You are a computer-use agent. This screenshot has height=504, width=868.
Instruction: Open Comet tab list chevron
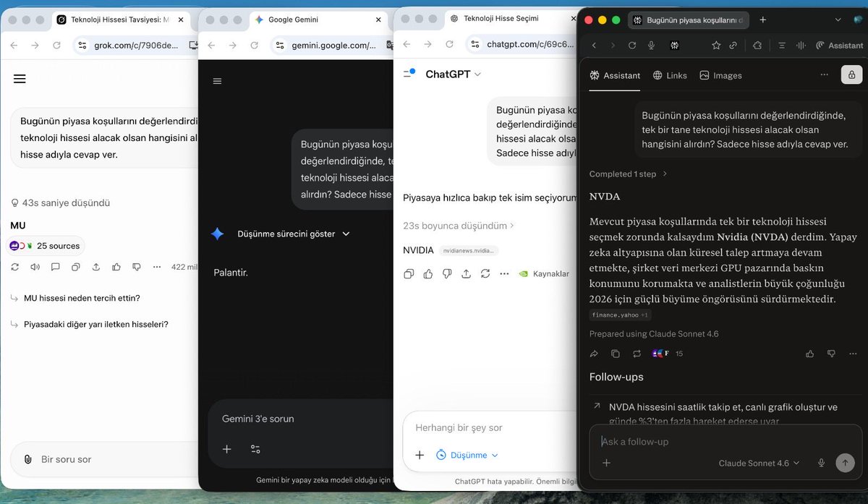point(838,20)
